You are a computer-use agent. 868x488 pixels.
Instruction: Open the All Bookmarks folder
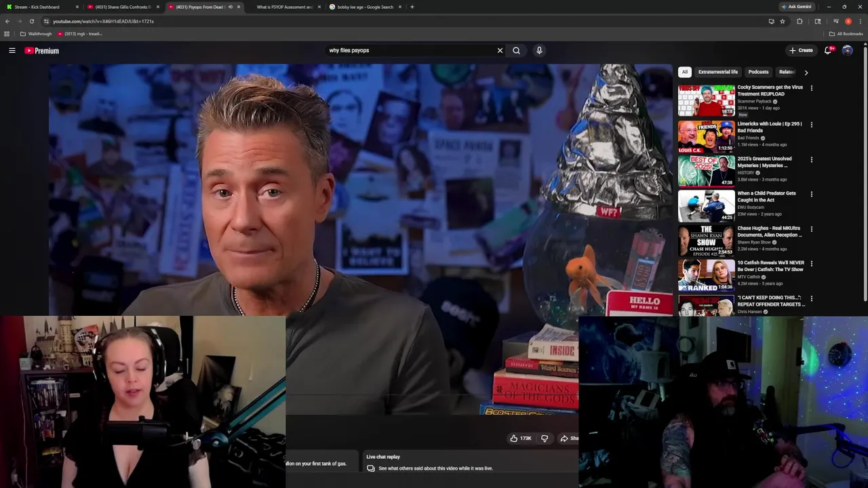[x=846, y=34]
